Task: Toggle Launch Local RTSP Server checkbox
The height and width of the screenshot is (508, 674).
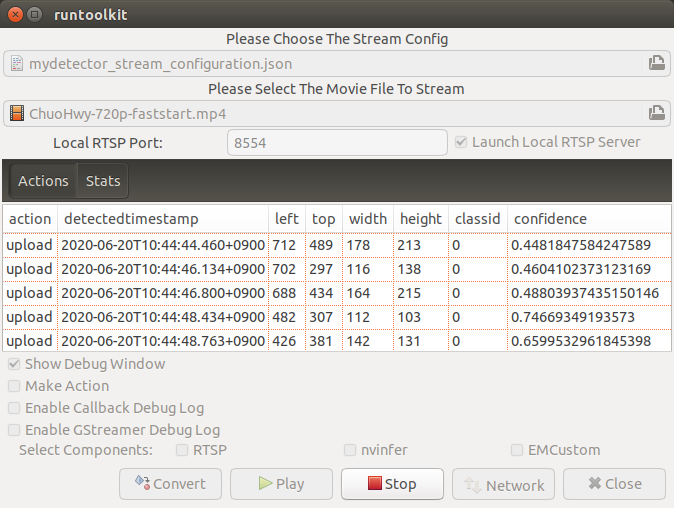Action: click(461, 142)
